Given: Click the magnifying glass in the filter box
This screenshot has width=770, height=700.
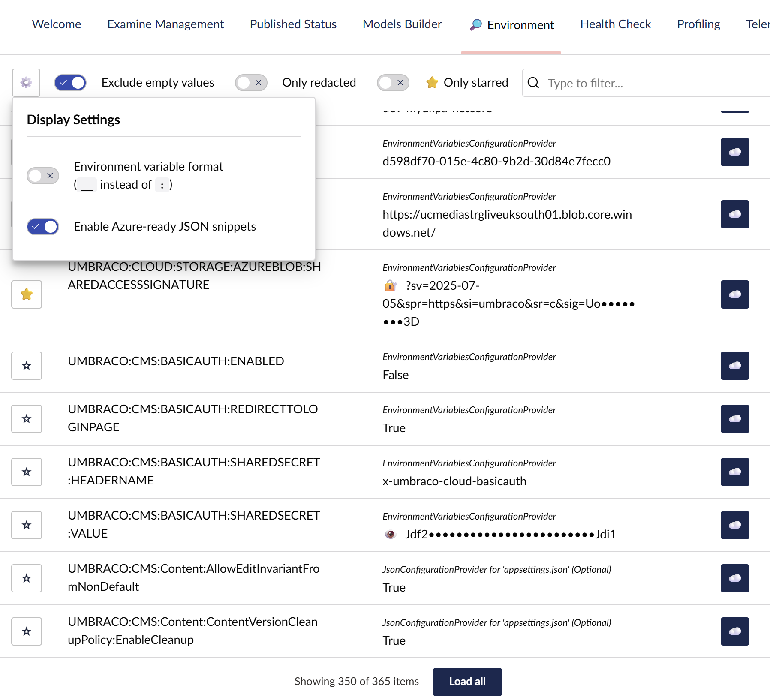Looking at the screenshot, I should click(x=533, y=83).
